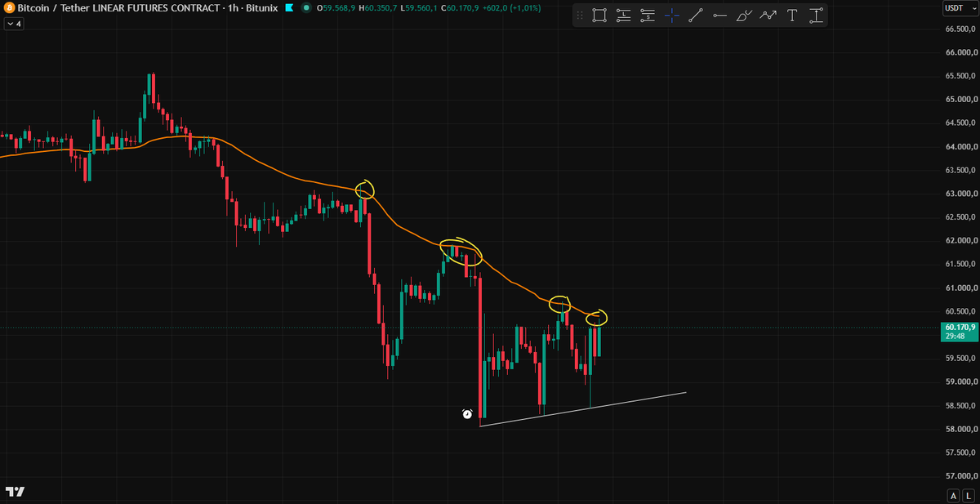This screenshot has height=504, width=980.
Task: Activate the blue crosshair cursor tool
Action: point(671,15)
